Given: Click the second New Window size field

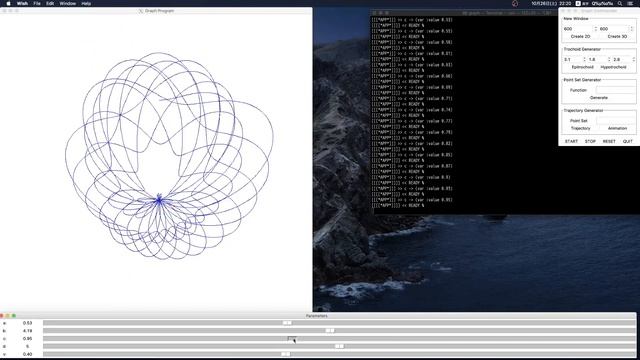Looking at the screenshot, I should click(614, 29).
